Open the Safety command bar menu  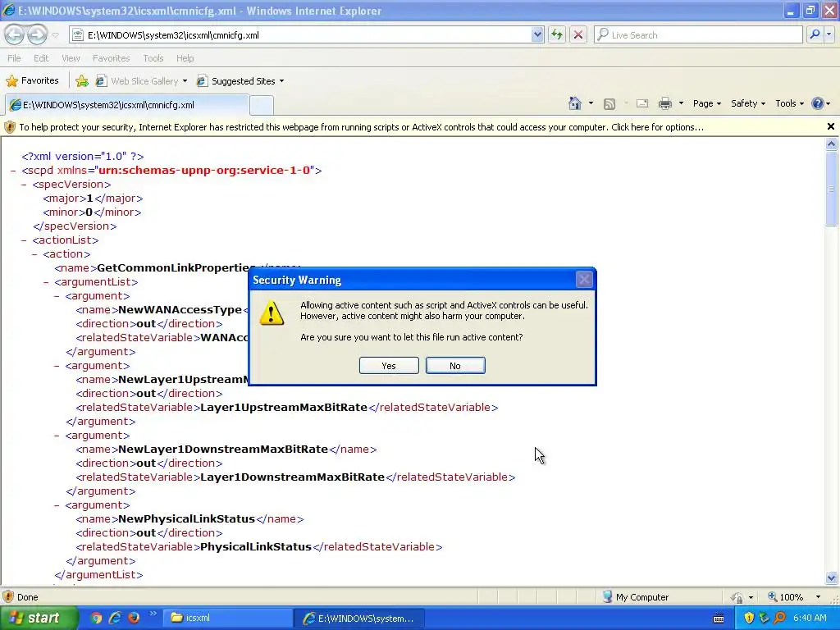coord(748,103)
